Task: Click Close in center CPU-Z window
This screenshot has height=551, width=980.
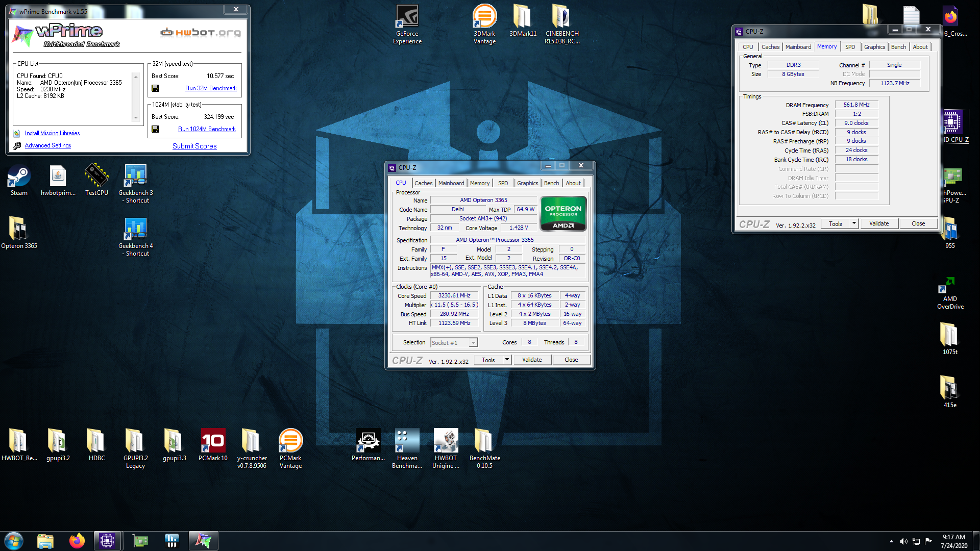Action: click(x=571, y=360)
